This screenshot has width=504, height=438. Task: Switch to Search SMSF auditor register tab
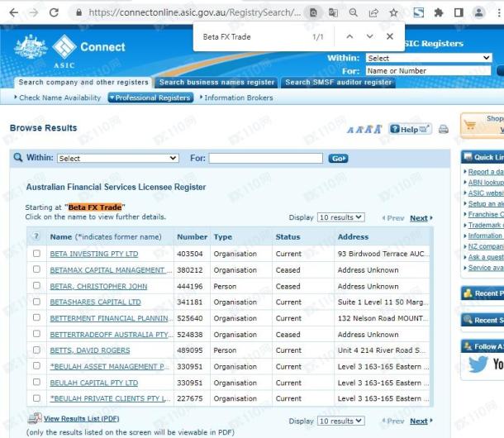[x=339, y=83]
